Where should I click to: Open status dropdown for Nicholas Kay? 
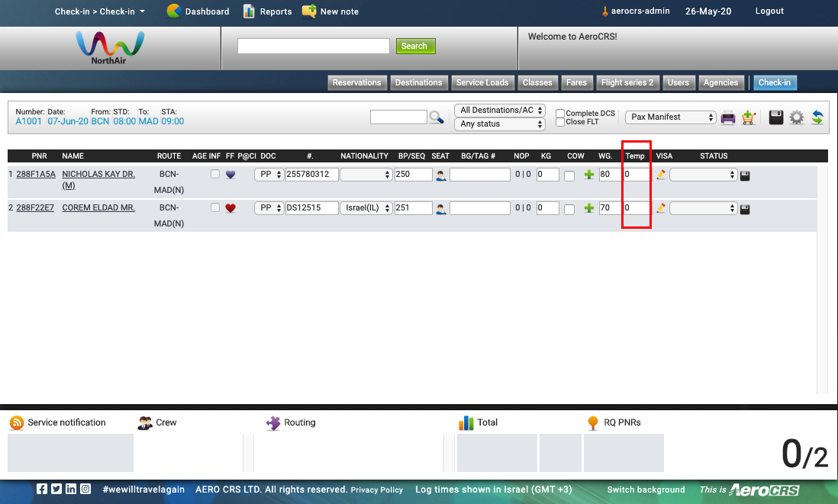click(704, 175)
